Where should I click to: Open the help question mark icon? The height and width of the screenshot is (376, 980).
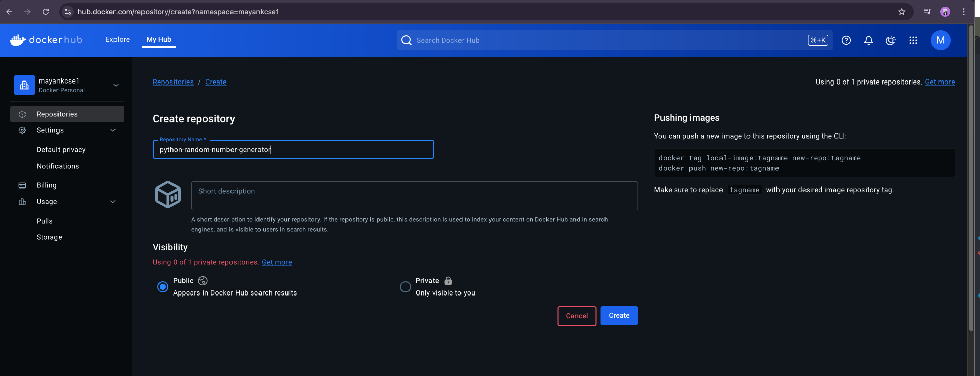click(846, 40)
